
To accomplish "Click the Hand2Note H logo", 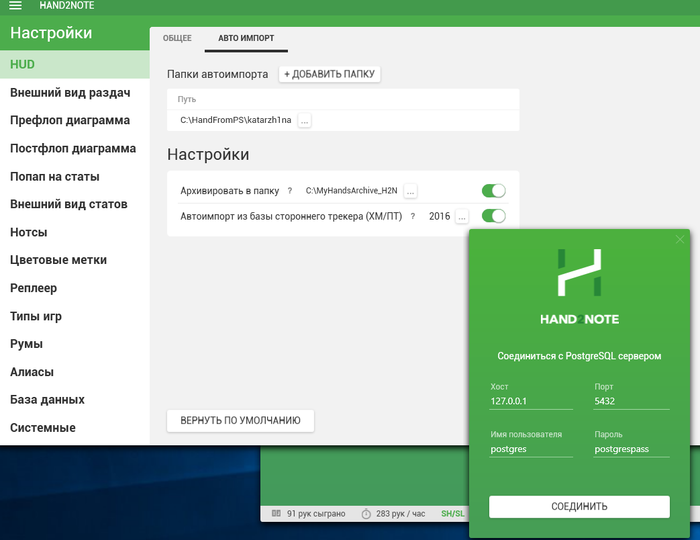I will (579, 273).
